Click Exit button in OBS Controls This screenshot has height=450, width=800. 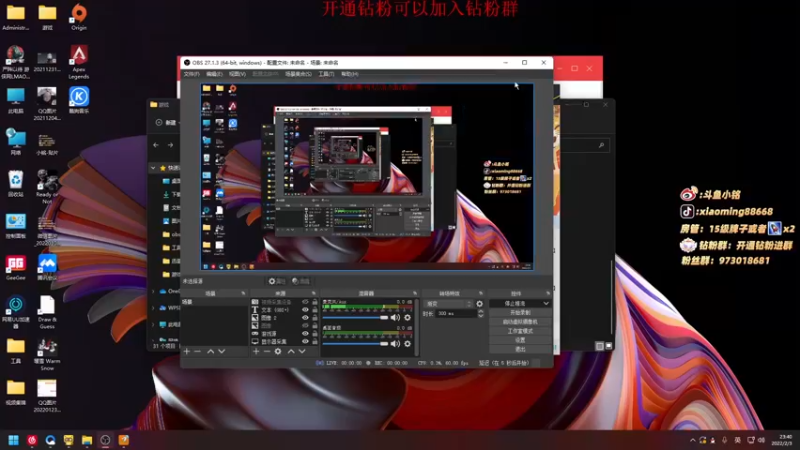[x=520, y=349]
